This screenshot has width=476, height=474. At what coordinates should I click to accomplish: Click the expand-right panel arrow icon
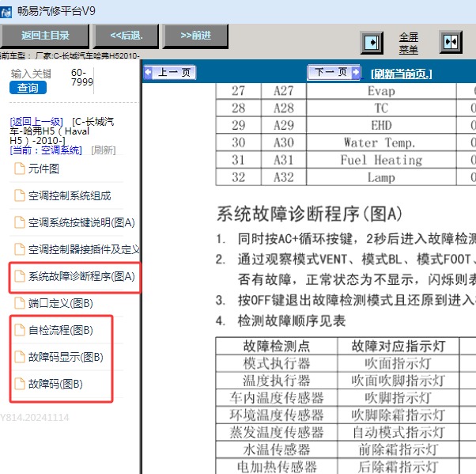pyautogui.click(x=372, y=43)
